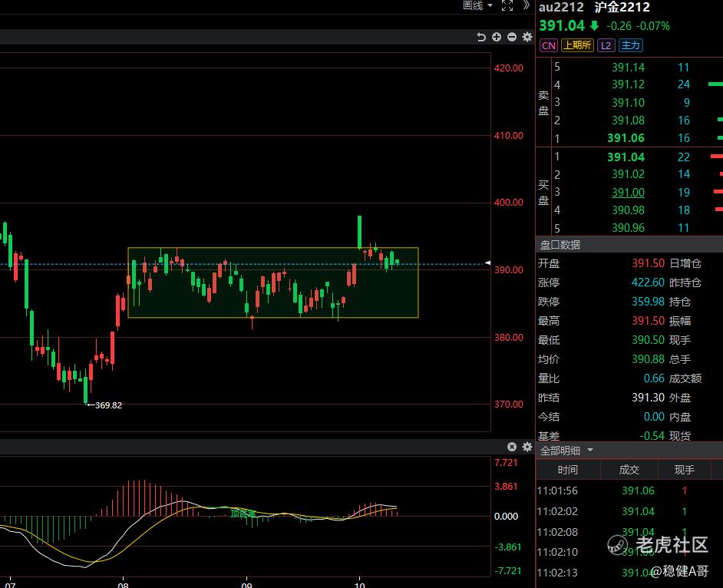
Task: Select the 11:01:56 trade row
Action: tap(629, 491)
